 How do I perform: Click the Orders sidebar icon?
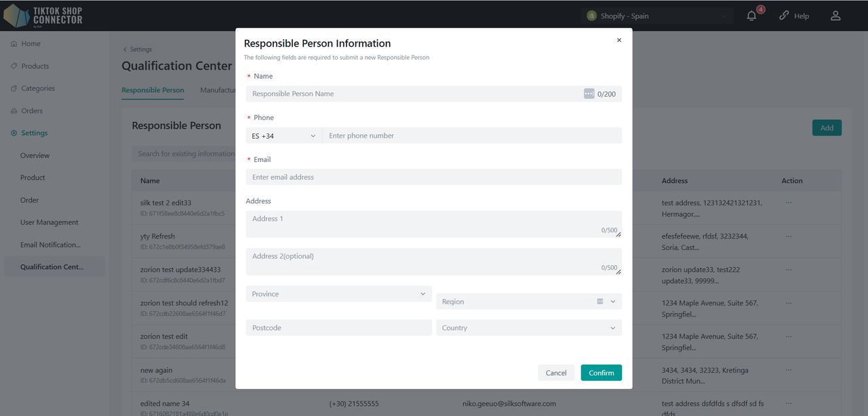pyautogui.click(x=13, y=110)
